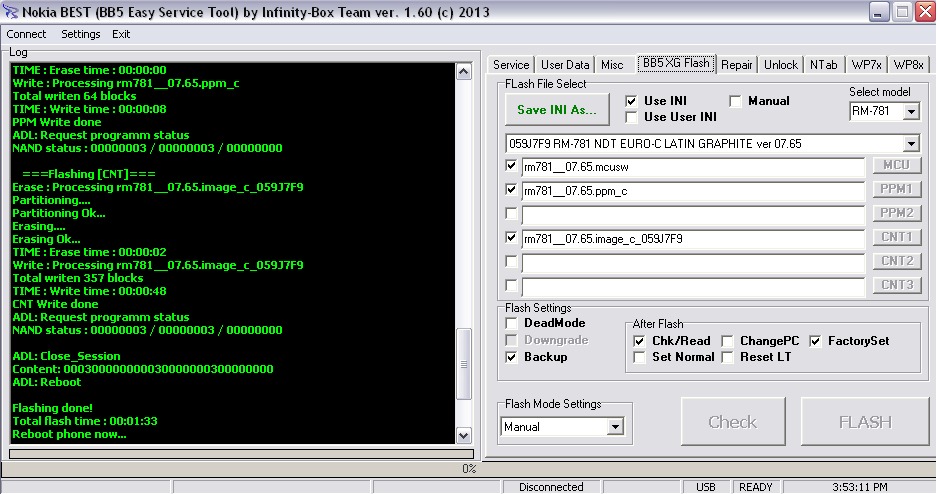
Task: Open the Flash Mode Settings Manual dropdown
Action: [615, 427]
